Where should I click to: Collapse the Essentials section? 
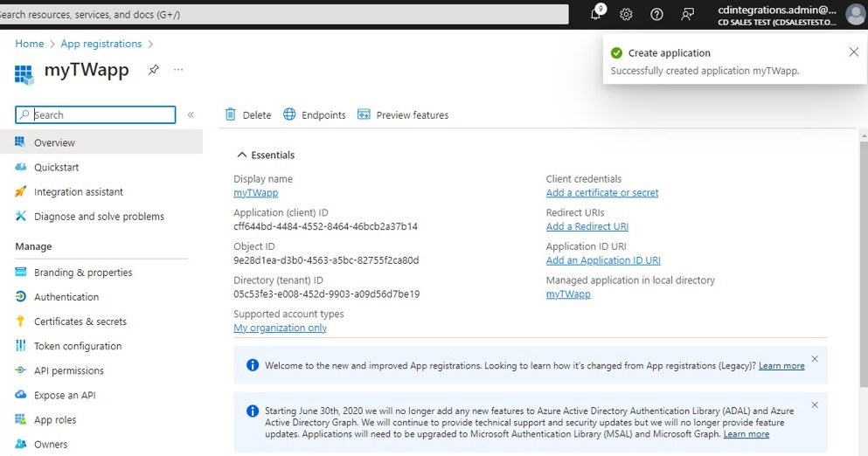tap(266, 155)
